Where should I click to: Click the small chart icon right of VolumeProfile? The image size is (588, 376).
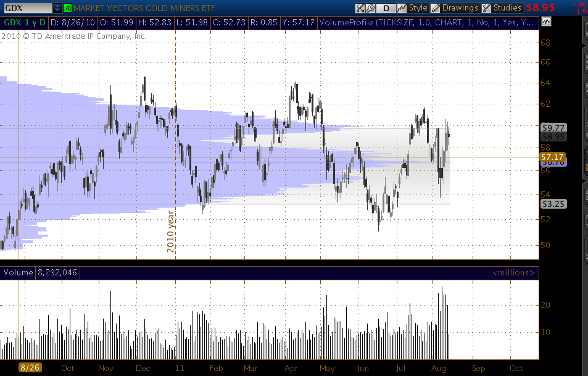[x=546, y=22]
